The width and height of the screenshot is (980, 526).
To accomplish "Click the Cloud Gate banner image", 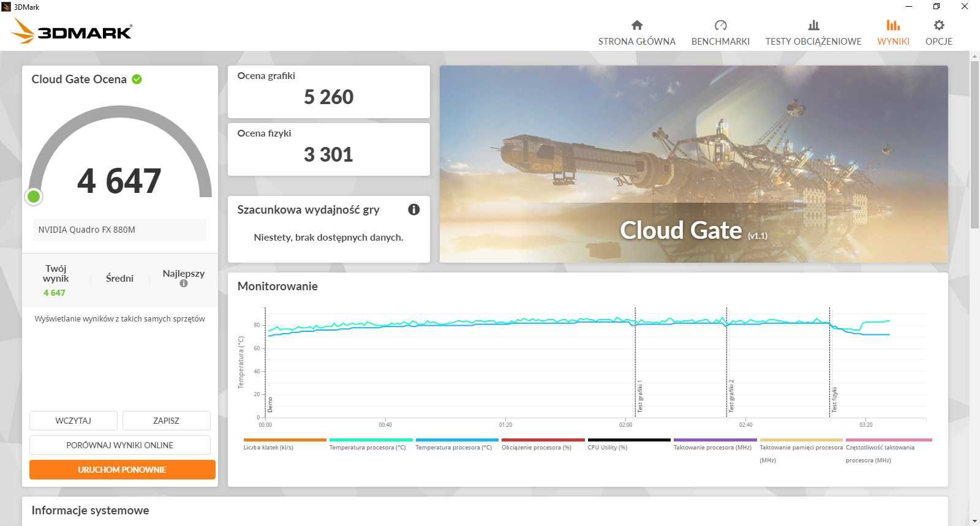I will click(694, 164).
